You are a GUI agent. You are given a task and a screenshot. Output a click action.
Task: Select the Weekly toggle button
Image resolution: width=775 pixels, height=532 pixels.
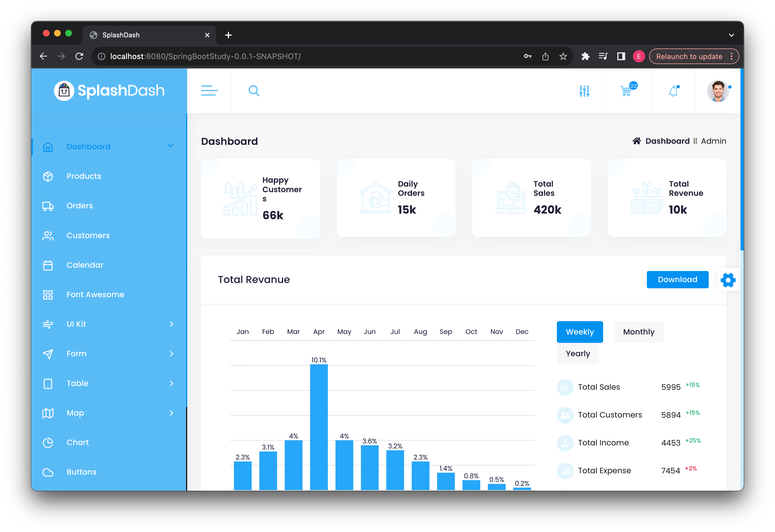pos(579,331)
